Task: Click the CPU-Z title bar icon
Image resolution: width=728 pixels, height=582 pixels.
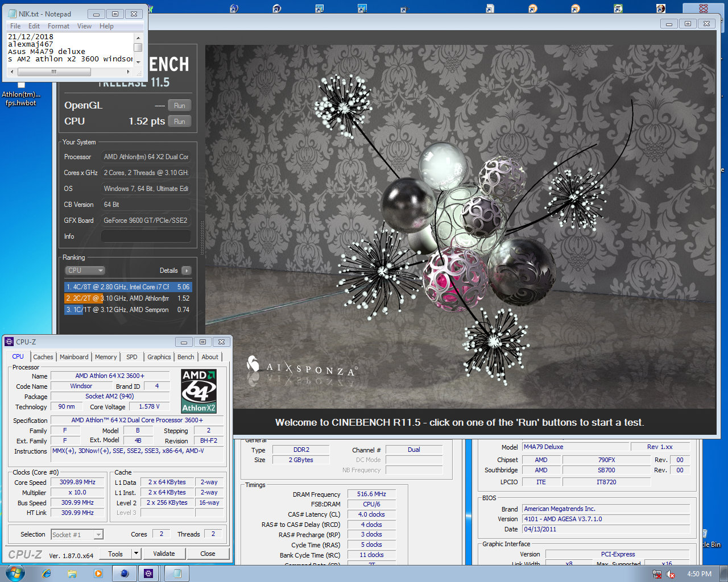Action: click(9, 342)
